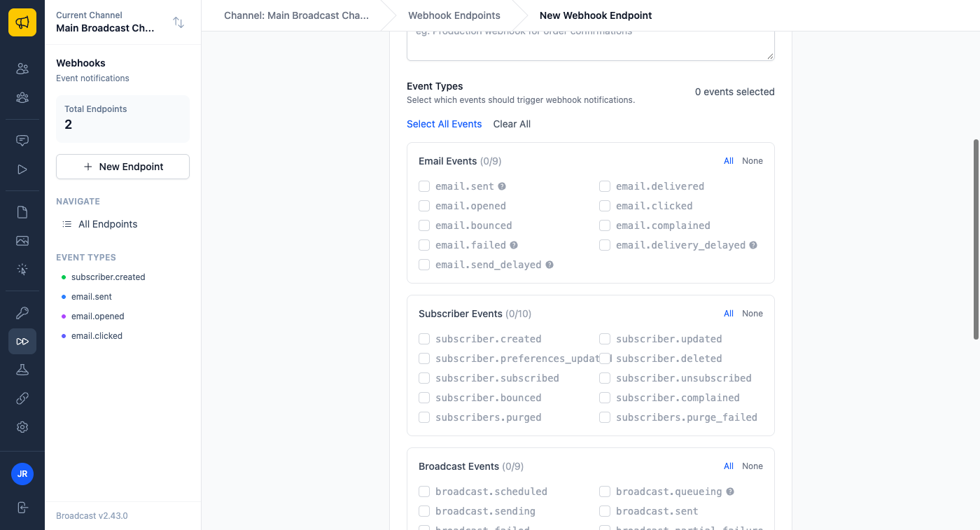Click the New Endpoint button
The height and width of the screenshot is (530, 980).
[122, 167]
